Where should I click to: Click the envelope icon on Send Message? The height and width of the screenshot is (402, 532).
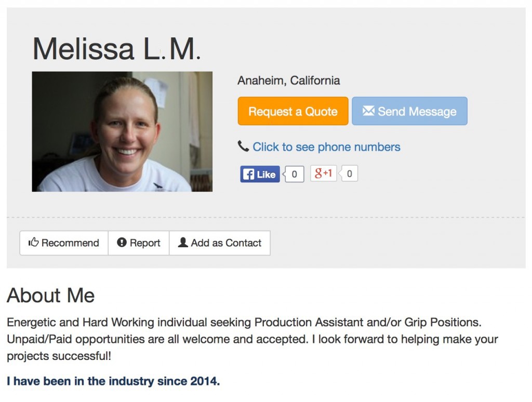[368, 111]
